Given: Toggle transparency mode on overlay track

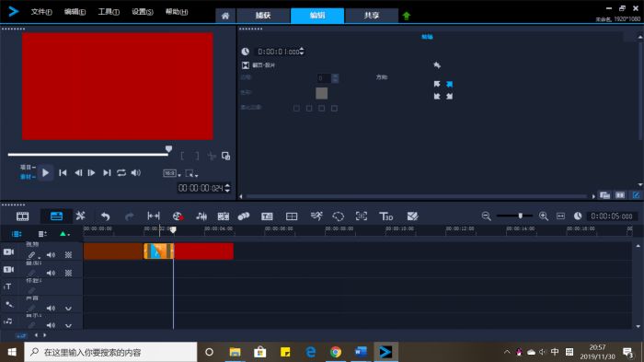Looking at the screenshot, I should (x=68, y=273).
